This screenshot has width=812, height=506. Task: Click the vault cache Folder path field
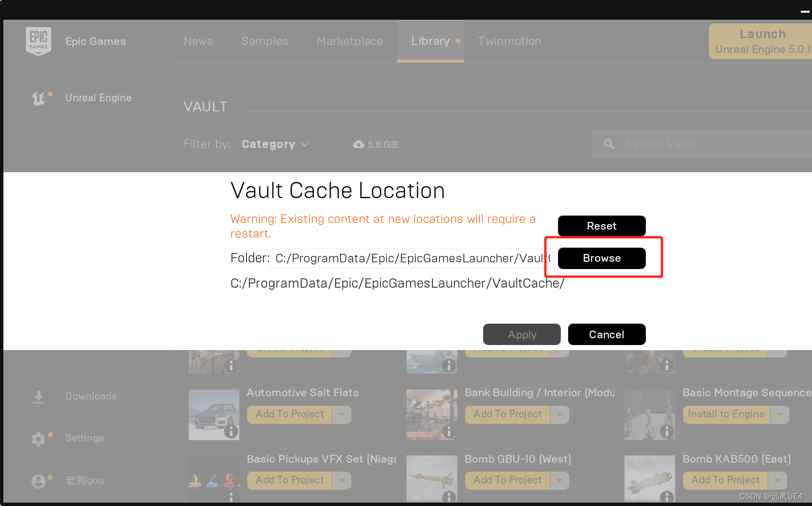[x=412, y=258]
